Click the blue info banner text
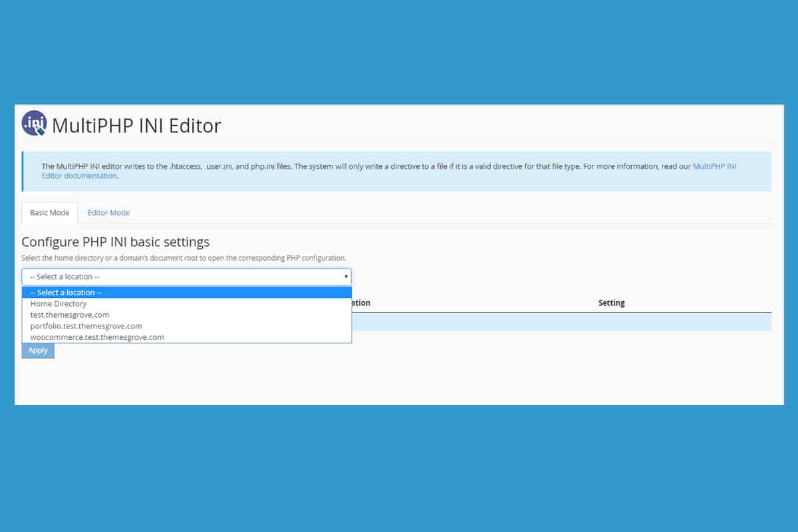The width and height of the screenshot is (798, 532). click(332, 166)
